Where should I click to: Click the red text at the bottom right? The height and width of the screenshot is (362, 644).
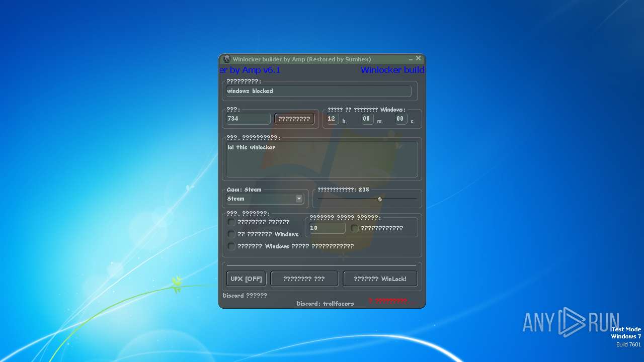point(392,301)
